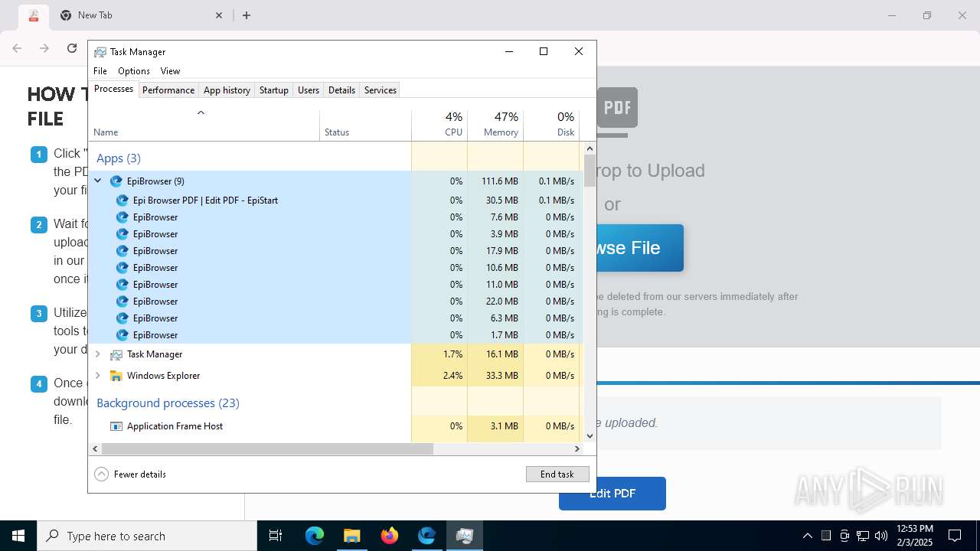
Task: Sort processes using the Name column arrow
Action: coord(201,113)
